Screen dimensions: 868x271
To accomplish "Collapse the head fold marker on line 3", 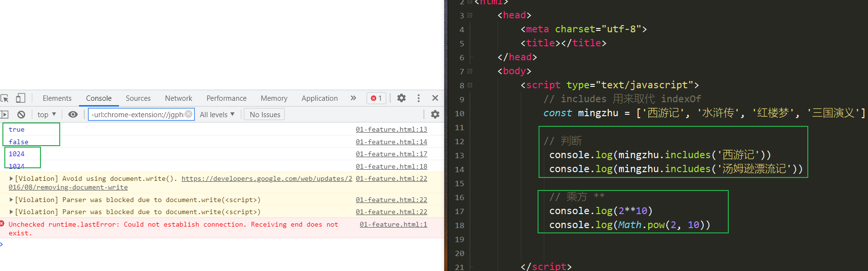I will [470, 15].
